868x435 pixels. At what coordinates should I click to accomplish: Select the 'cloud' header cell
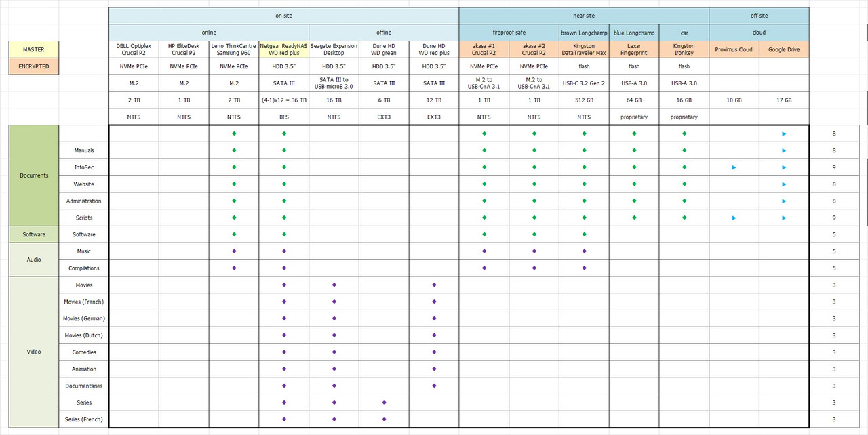click(x=759, y=33)
